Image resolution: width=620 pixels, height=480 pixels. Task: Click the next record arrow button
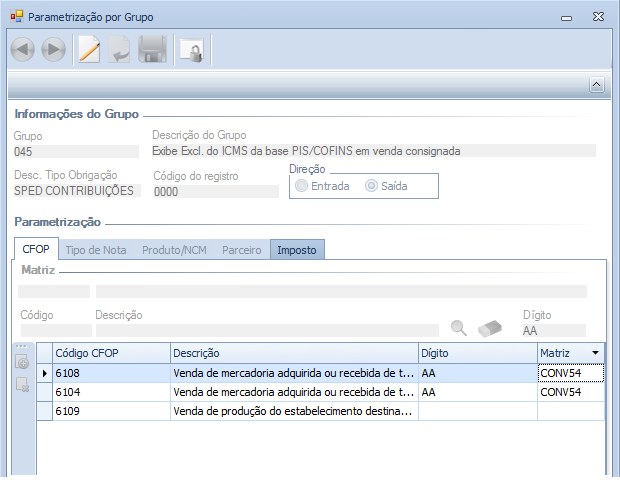[54, 50]
